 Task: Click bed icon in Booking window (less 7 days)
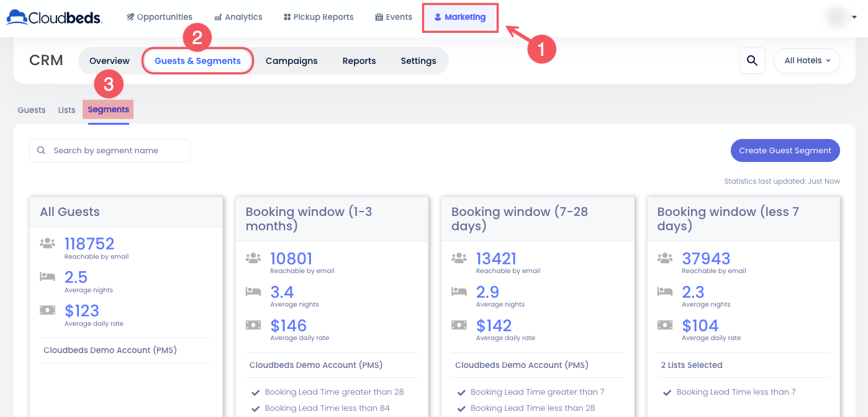664,291
